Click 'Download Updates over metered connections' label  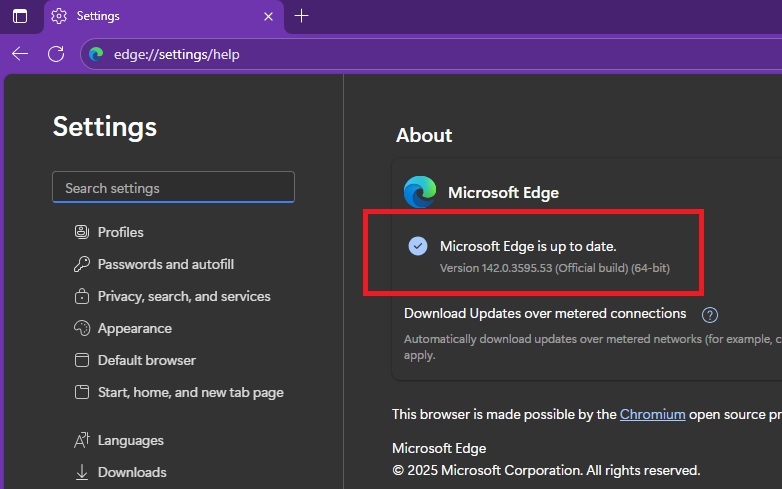[x=545, y=313]
